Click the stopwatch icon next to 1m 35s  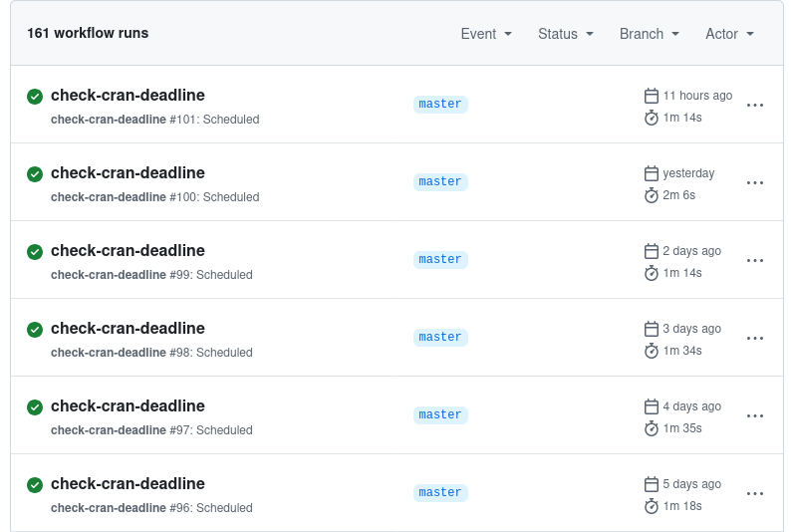coord(652,428)
